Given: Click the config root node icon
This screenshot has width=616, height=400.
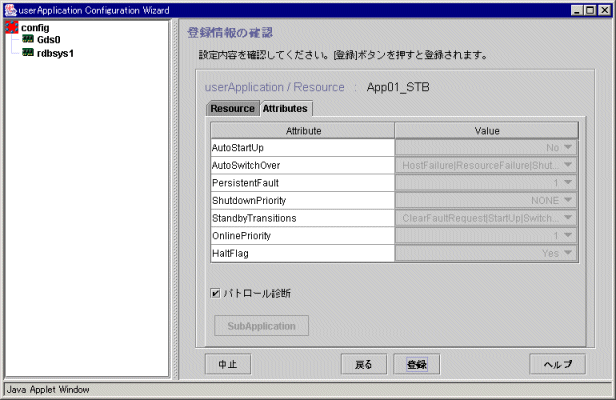Looking at the screenshot, I should pyautogui.click(x=12, y=28).
